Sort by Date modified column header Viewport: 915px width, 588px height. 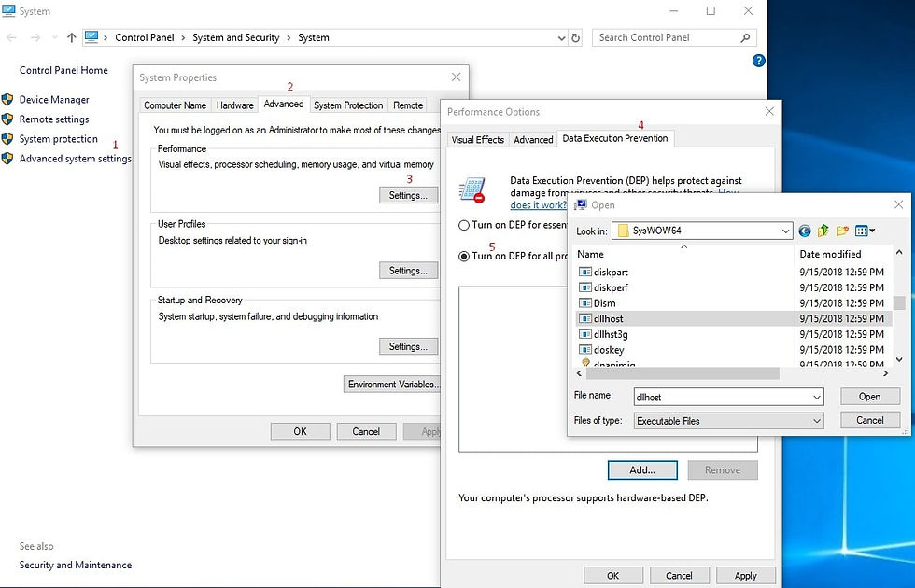pos(830,254)
